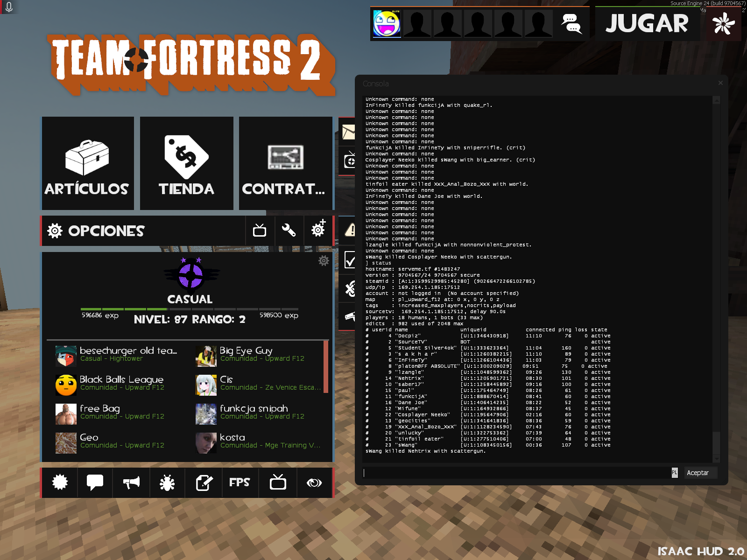
Task: Click the small gear in the Casual rank panel
Action: click(324, 260)
